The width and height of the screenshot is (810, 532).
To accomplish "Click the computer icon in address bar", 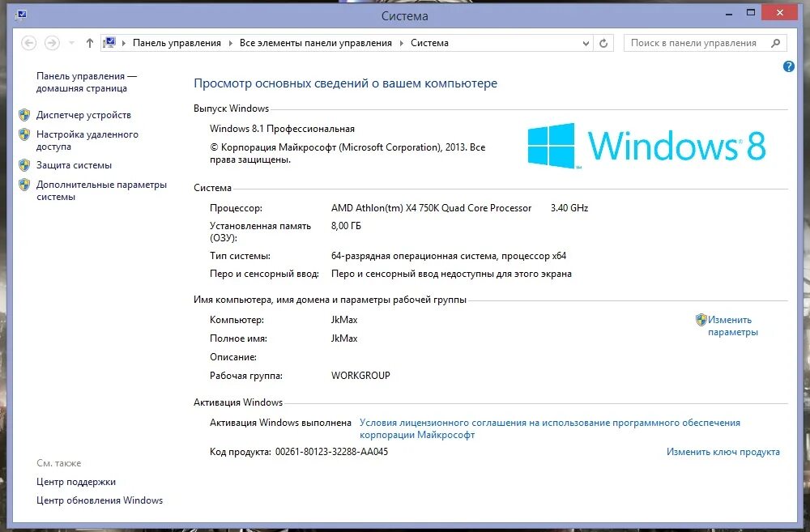I will [109, 42].
